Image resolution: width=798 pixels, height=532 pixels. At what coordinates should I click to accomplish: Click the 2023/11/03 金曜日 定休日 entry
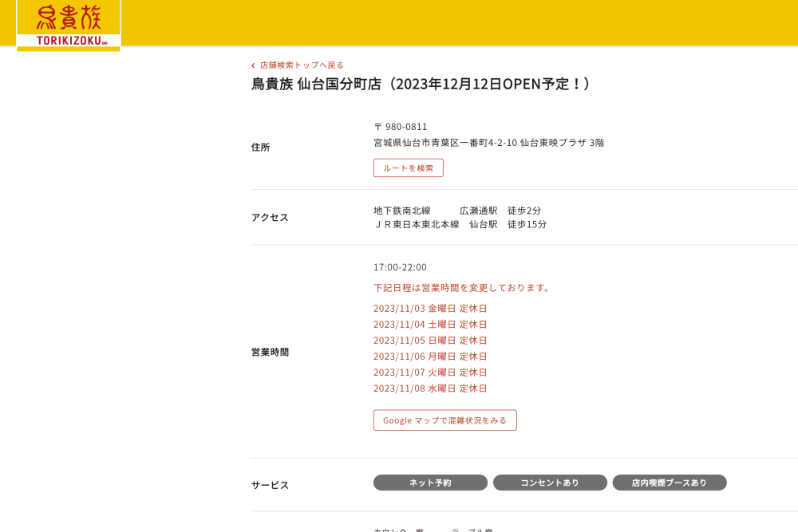click(x=430, y=309)
